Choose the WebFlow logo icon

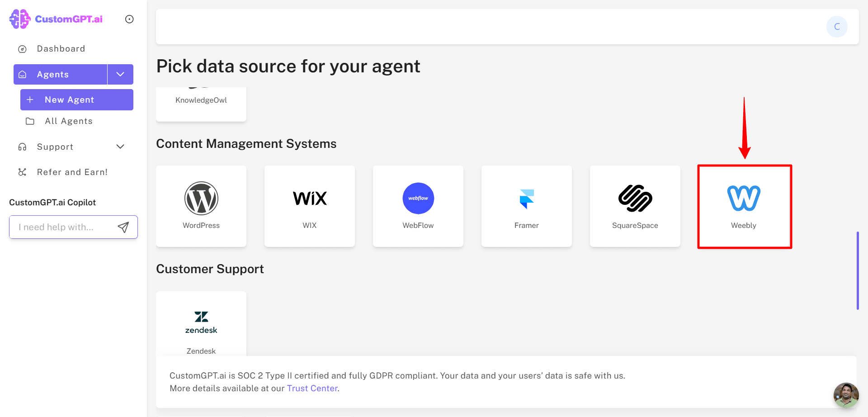click(x=418, y=198)
